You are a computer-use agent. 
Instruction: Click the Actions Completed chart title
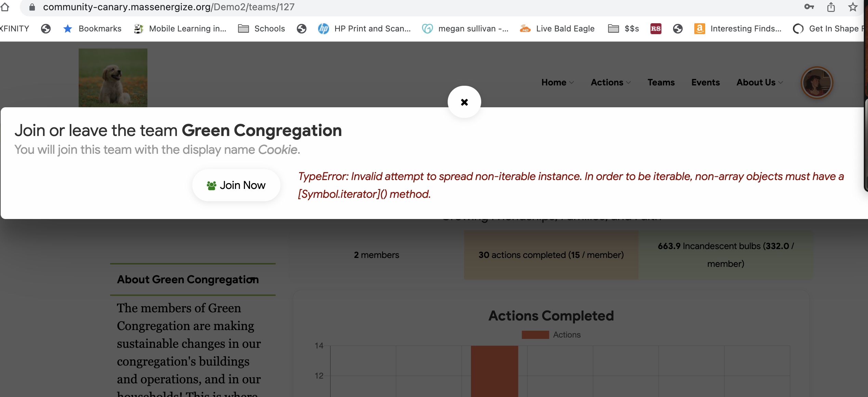point(551,316)
